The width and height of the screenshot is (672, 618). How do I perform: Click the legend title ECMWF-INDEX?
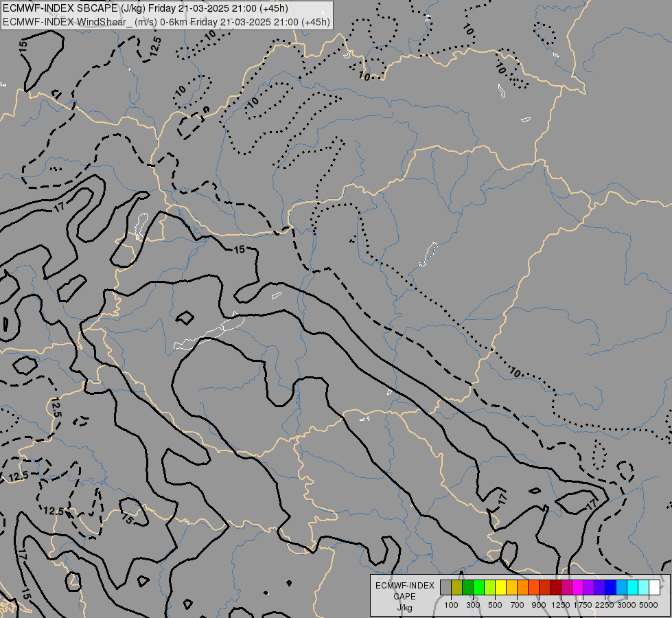coord(404,586)
